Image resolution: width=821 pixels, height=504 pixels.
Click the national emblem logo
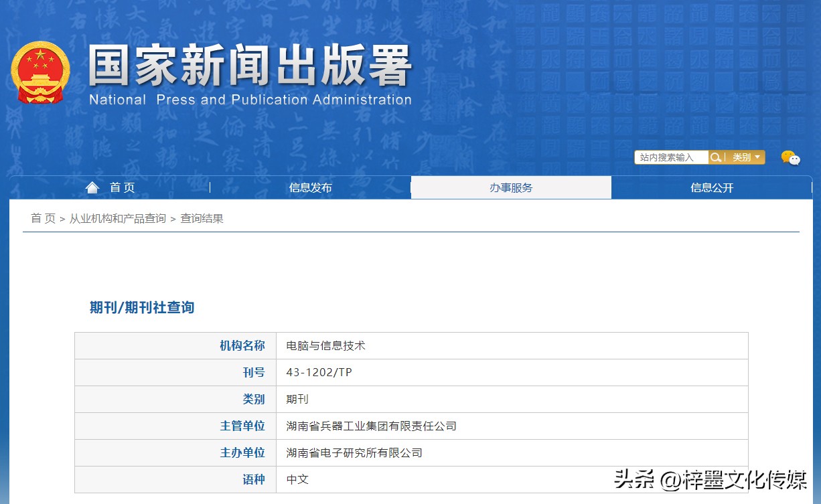[x=40, y=72]
